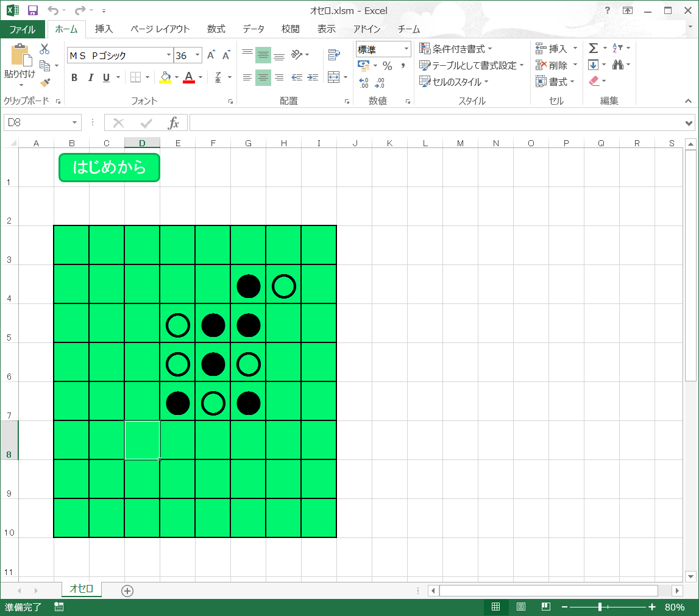This screenshot has width=699, height=616.
Task: Click the Increase Font Size icon
Action: pos(211,55)
